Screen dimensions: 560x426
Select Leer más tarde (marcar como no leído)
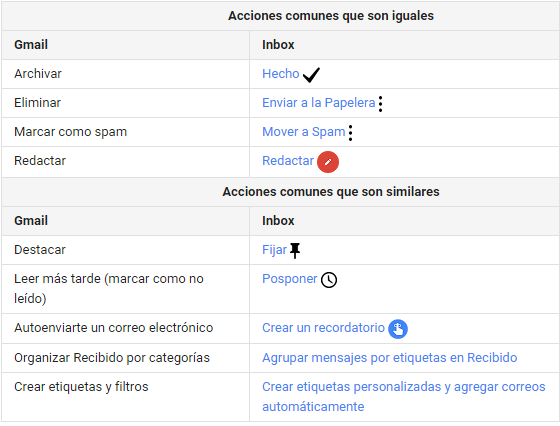(109, 289)
